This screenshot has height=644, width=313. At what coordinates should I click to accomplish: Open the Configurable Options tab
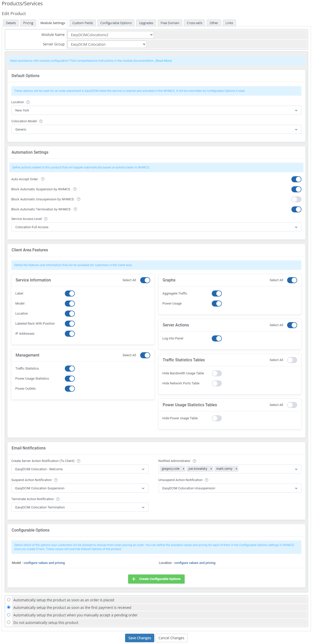point(116,23)
